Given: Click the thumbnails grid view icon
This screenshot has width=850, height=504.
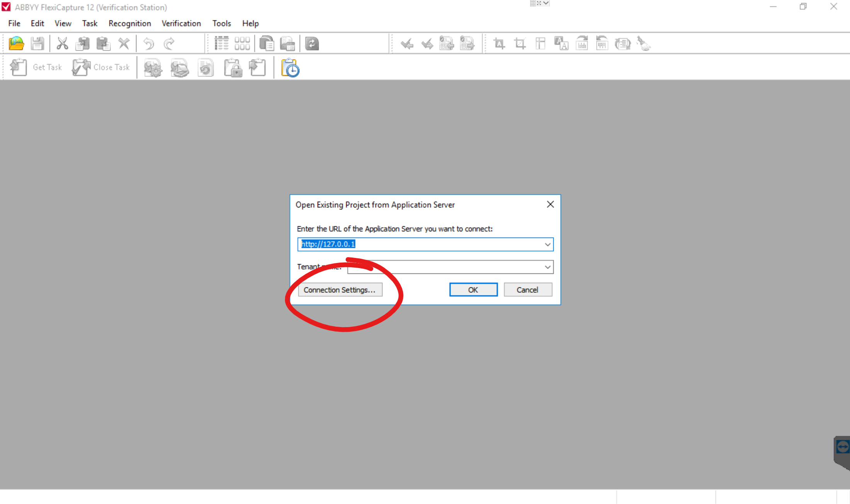Looking at the screenshot, I should tap(242, 44).
